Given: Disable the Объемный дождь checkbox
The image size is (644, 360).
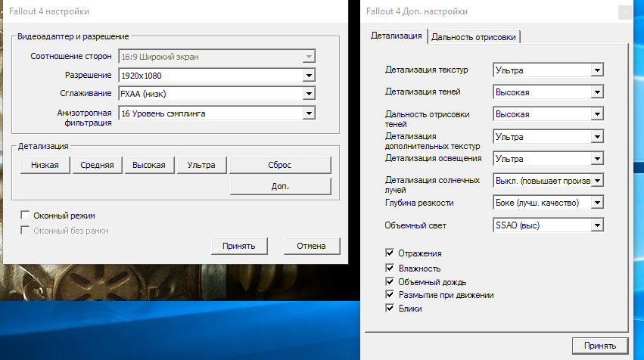Looking at the screenshot, I should tap(390, 281).
